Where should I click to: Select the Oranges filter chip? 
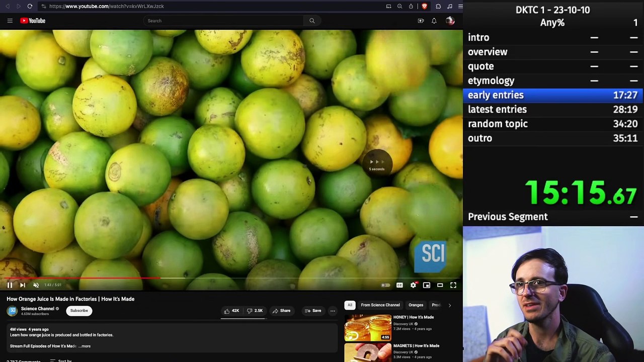click(x=416, y=305)
